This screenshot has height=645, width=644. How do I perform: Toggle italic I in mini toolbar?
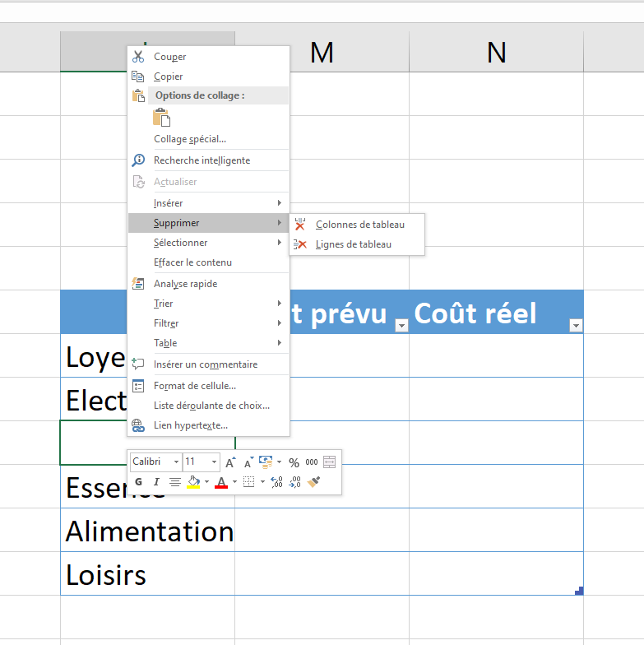pyautogui.click(x=156, y=482)
